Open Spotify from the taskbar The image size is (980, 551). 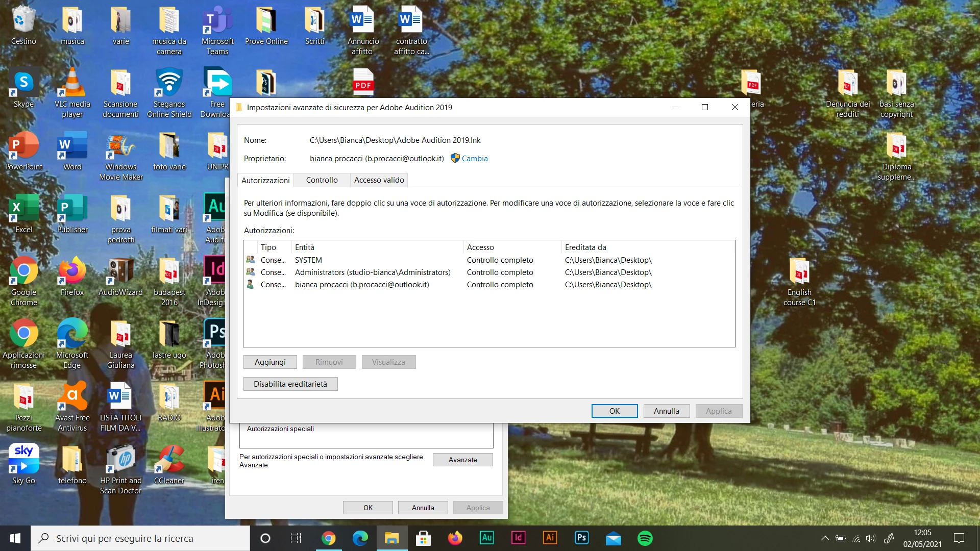click(645, 538)
